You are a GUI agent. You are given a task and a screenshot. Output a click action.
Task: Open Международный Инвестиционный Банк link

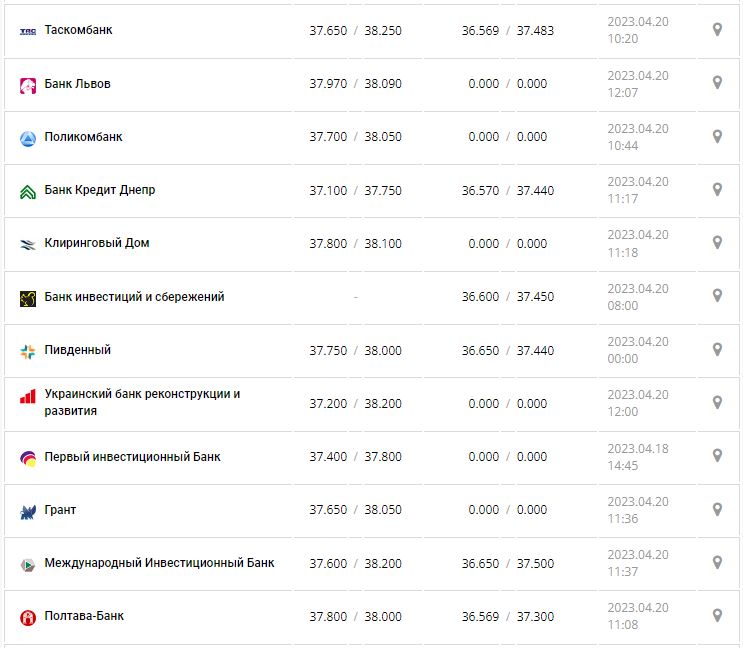[159, 563]
